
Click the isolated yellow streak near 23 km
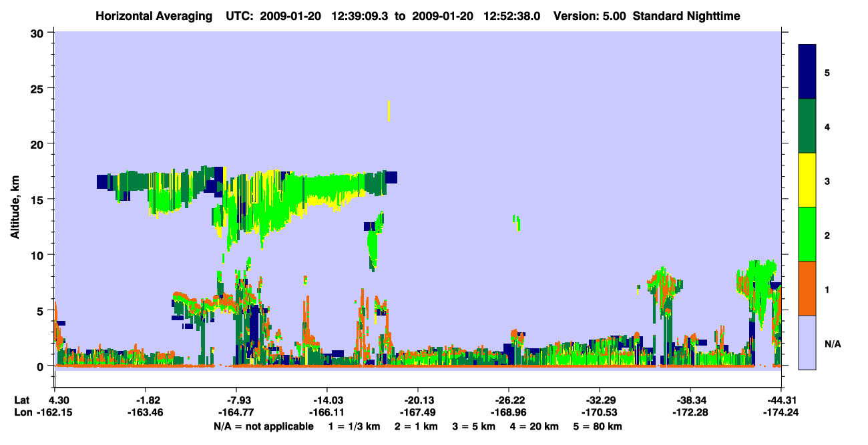(389, 111)
